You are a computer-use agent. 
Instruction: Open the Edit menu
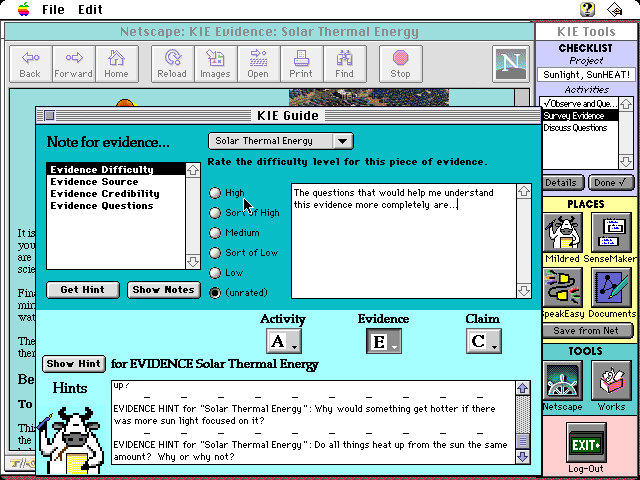(90, 9)
